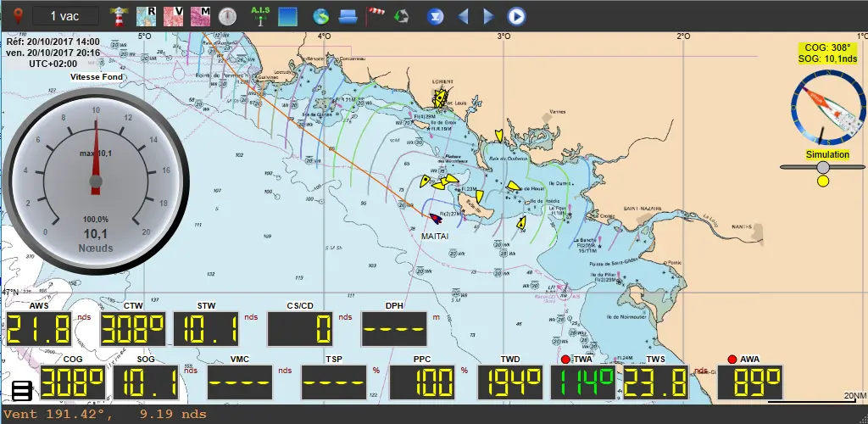This screenshot has width=868, height=424.
Task: Click the SAINT-NAZAIRE label on chart
Action: point(643,209)
